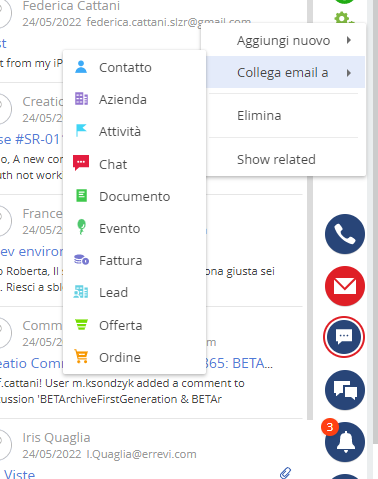The width and height of the screenshot is (378, 479).
Task: Choose Documento from the list
Action: [134, 196]
